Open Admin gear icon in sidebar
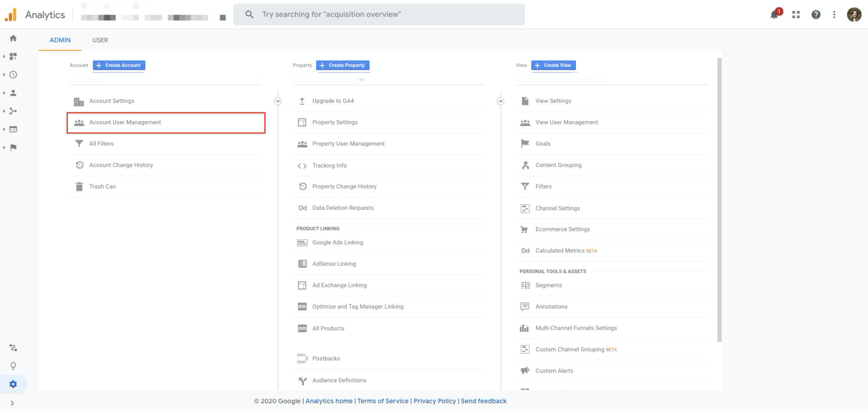 (x=13, y=384)
